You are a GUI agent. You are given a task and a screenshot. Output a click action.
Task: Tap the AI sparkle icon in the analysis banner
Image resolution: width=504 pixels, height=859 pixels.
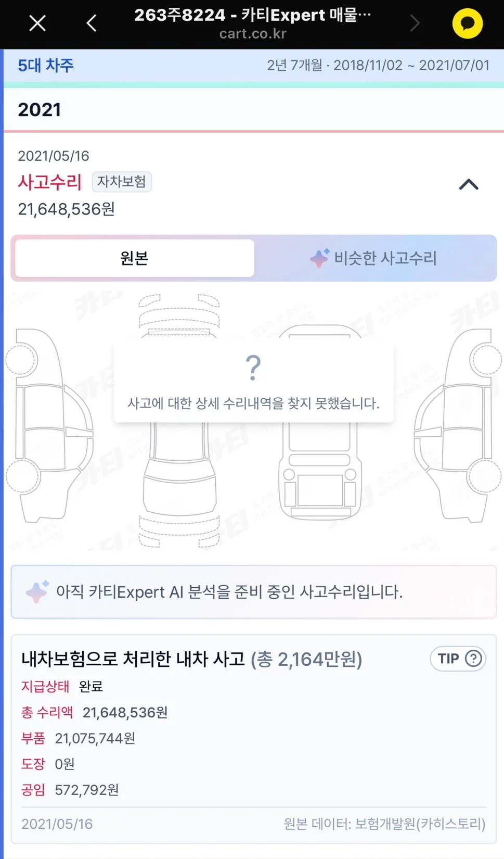coord(37,592)
